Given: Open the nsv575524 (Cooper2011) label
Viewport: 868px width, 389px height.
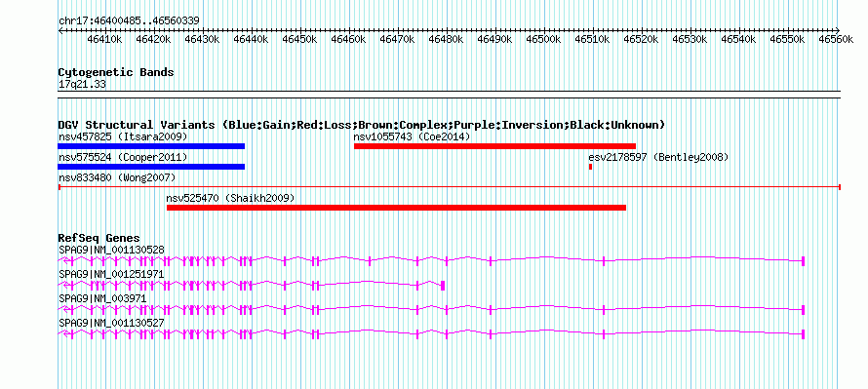Looking at the screenshot, I should pos(123,157).
